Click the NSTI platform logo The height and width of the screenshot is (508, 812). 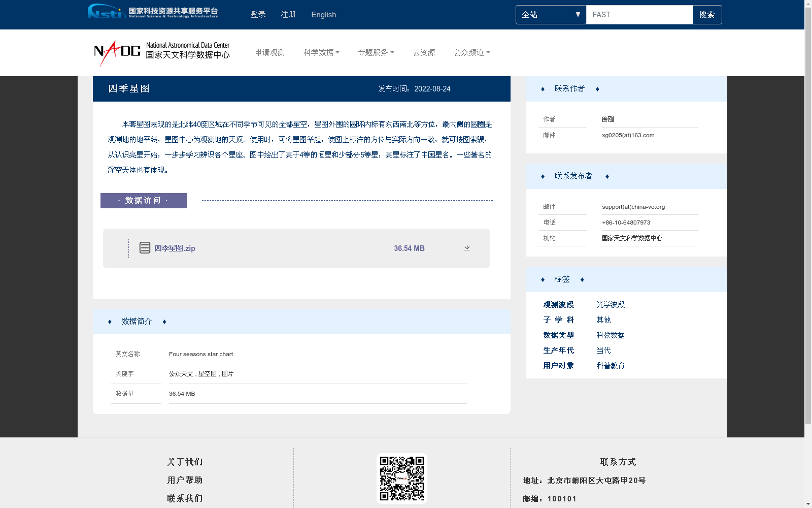tap(153, 11)
